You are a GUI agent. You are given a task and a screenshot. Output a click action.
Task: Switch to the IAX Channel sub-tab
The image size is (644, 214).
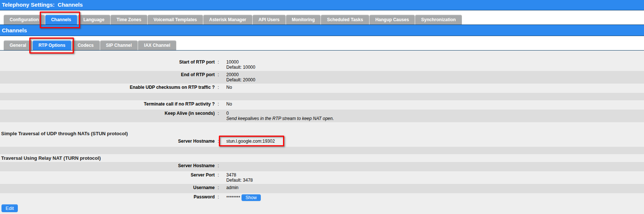(157, 45)
